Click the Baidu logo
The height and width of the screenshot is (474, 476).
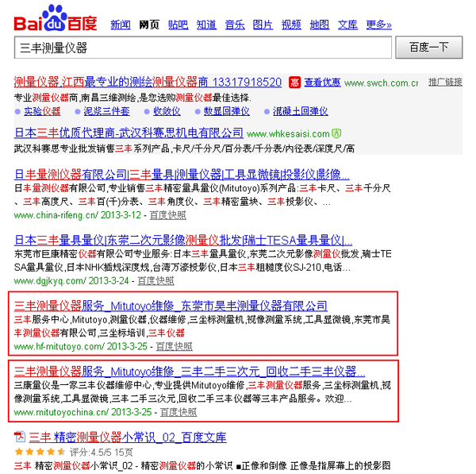(57, 19)
